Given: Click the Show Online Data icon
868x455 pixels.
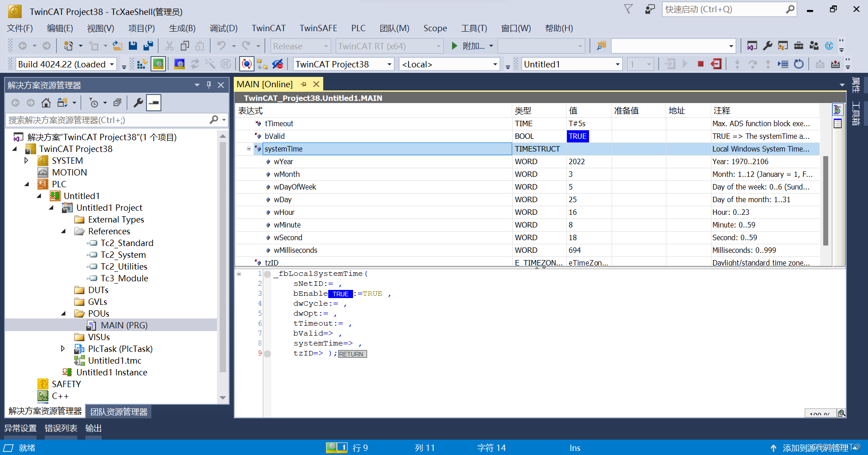Looking at the screenshot, I should (246, 64).
